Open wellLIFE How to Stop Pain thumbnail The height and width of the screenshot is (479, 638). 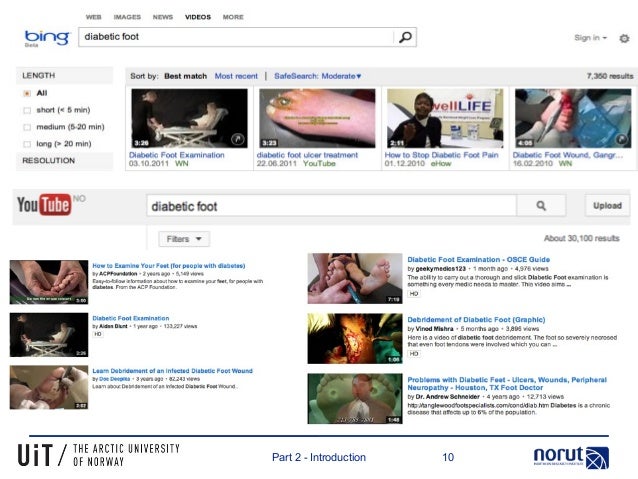coord(445,118)
